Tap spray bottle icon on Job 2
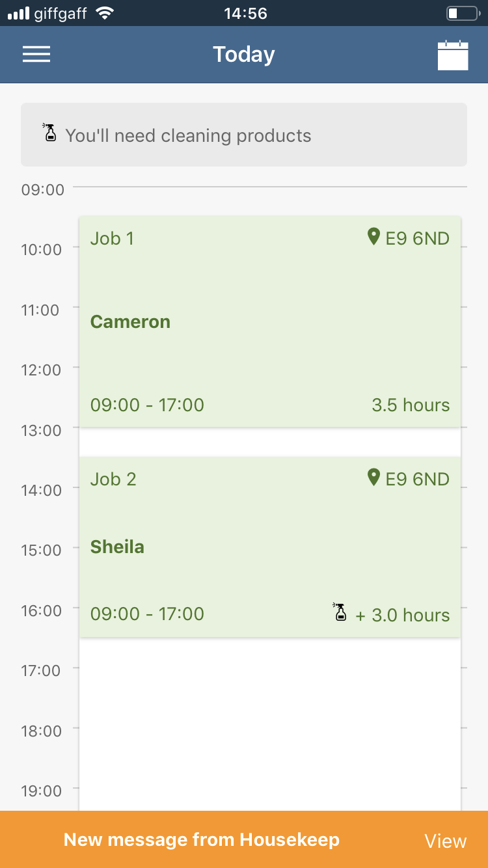The image size is (488, 868). [x=340, y=613]
